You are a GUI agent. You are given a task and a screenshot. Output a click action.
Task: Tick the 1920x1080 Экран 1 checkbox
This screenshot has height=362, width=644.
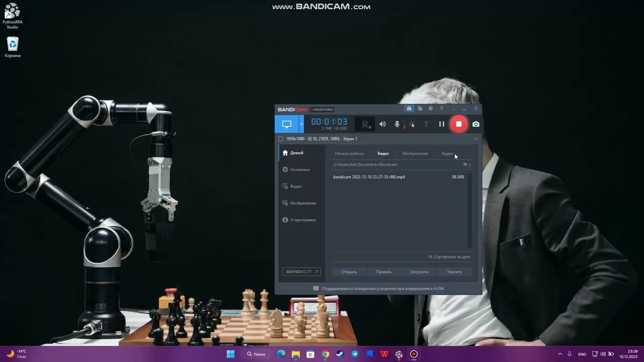click(281, 139)
